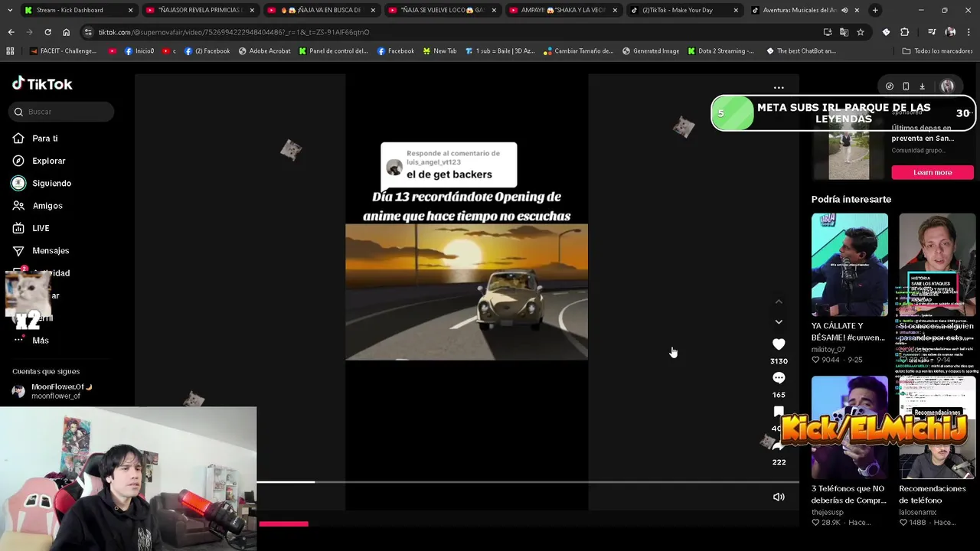This screenshot has height=551, width=980.
Task: Open YA CÁLLATE Y BÉSAME video thumbnail
Action: (850, 265)
